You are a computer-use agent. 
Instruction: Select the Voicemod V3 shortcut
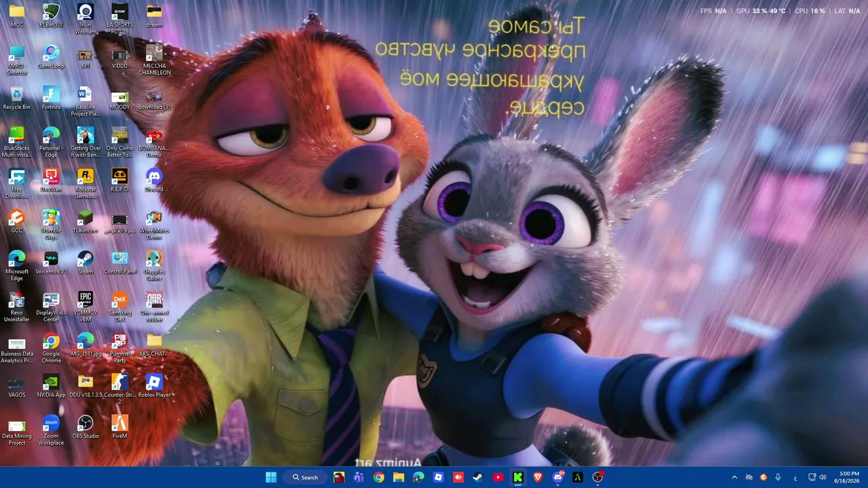(51, 263)
